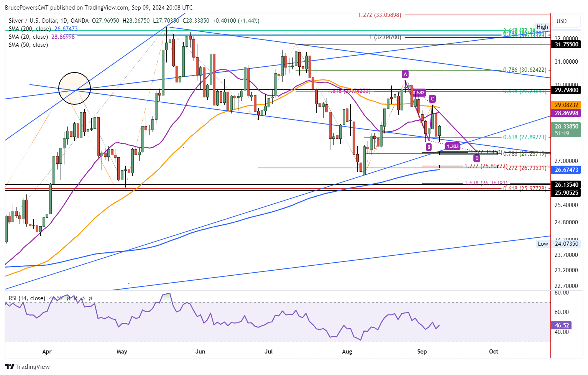
Task: Click the 0.618 (25.97728) Fibonacci label
Action: (525, 189)
